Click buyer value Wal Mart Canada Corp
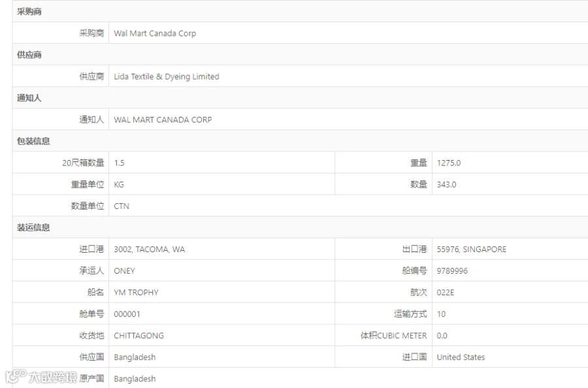Viewport: 588px width, 388px height. (x=155, y=33)
